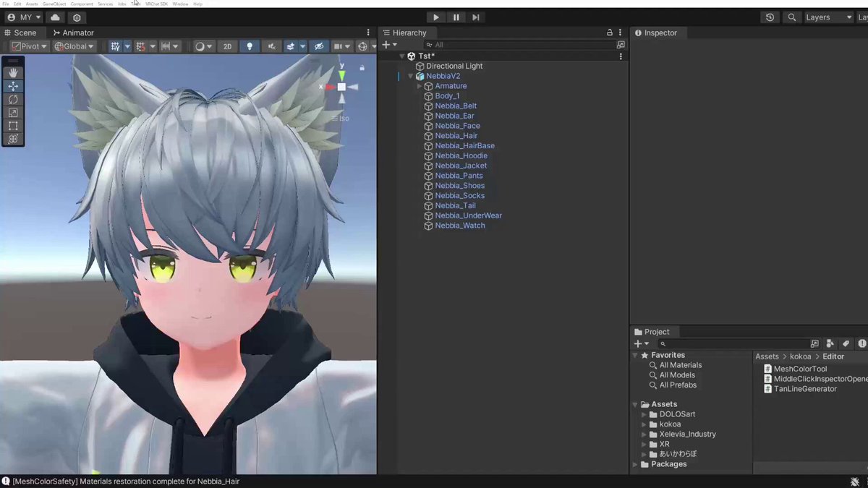The width and height of the screenshot is (868, 488).
Task: Collapse the NebbiaV2 object
Action: coord(411,76)
